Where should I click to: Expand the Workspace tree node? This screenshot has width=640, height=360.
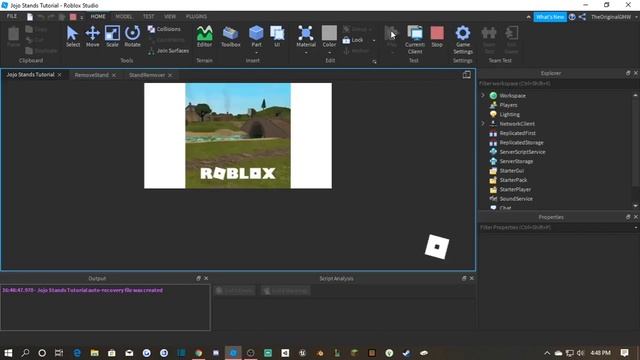(483, 95)
